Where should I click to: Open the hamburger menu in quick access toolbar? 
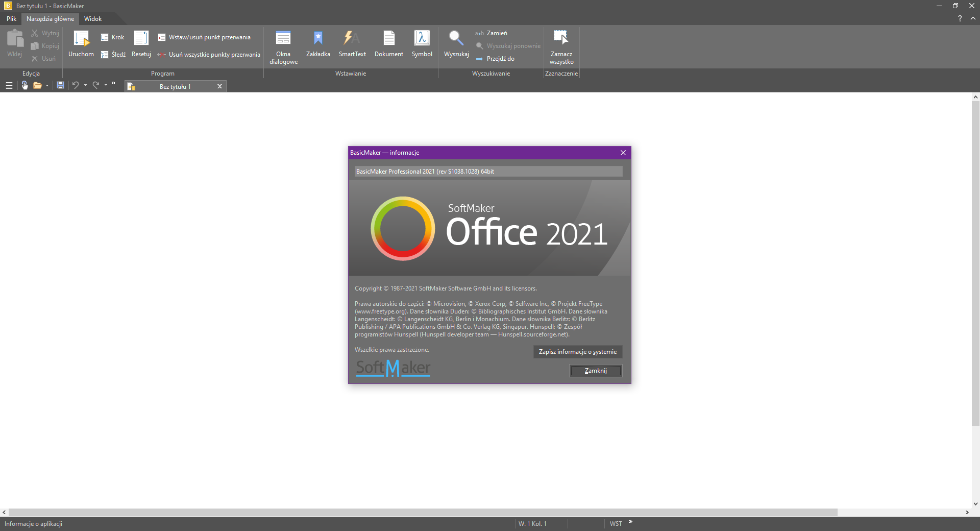point(9,86)
